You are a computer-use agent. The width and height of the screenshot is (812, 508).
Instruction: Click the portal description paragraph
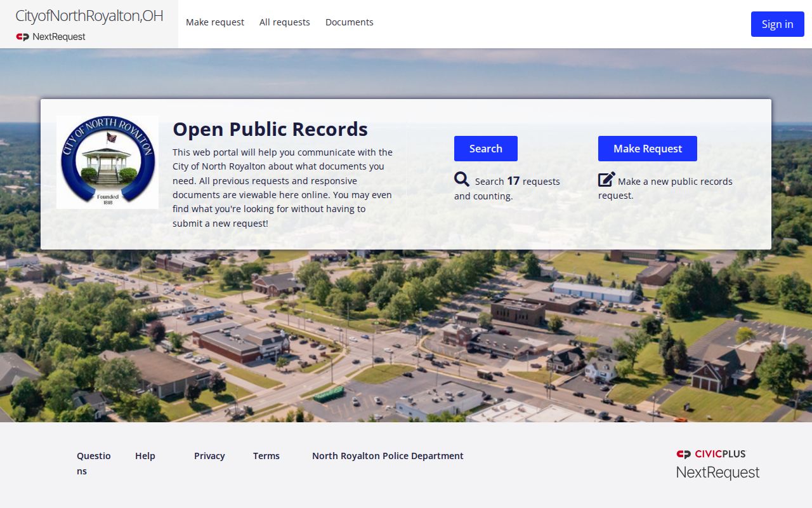point(283,188)
